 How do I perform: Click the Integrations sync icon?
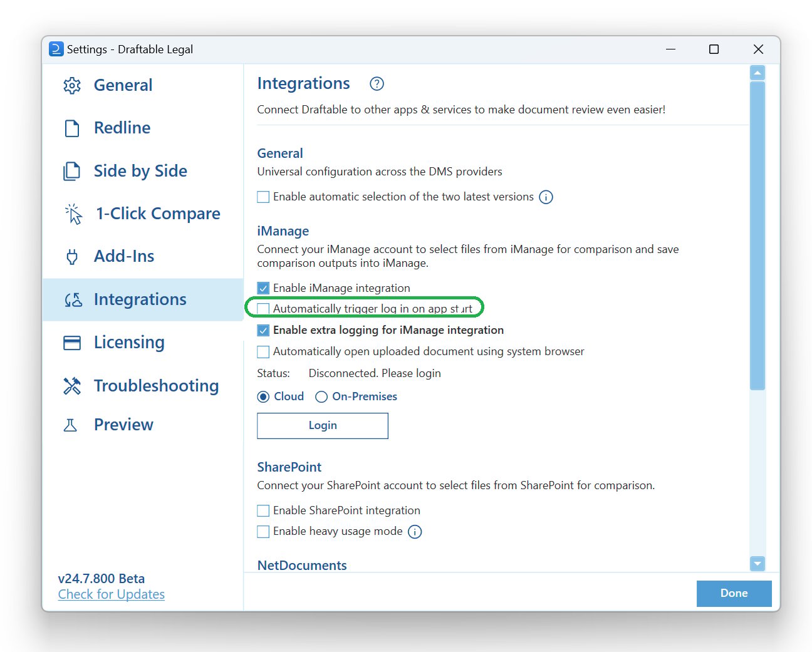pyautogui.click(x=73, y=300)
